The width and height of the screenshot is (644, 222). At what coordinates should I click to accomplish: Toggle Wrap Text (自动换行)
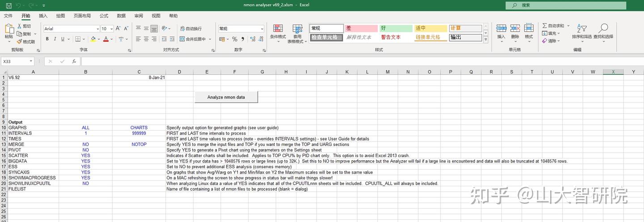point(191,28)
